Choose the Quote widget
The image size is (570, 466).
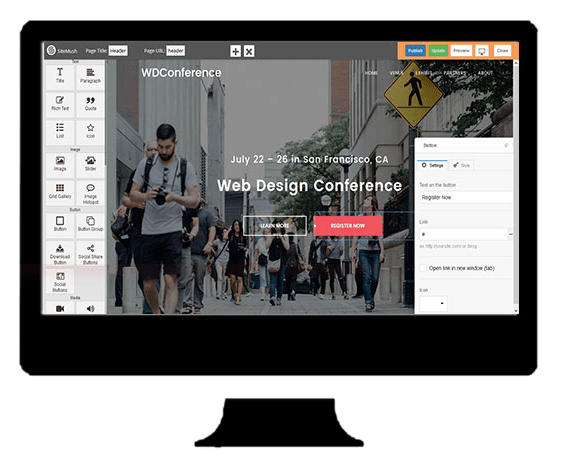pyautogui.click(x=90, y=104)
